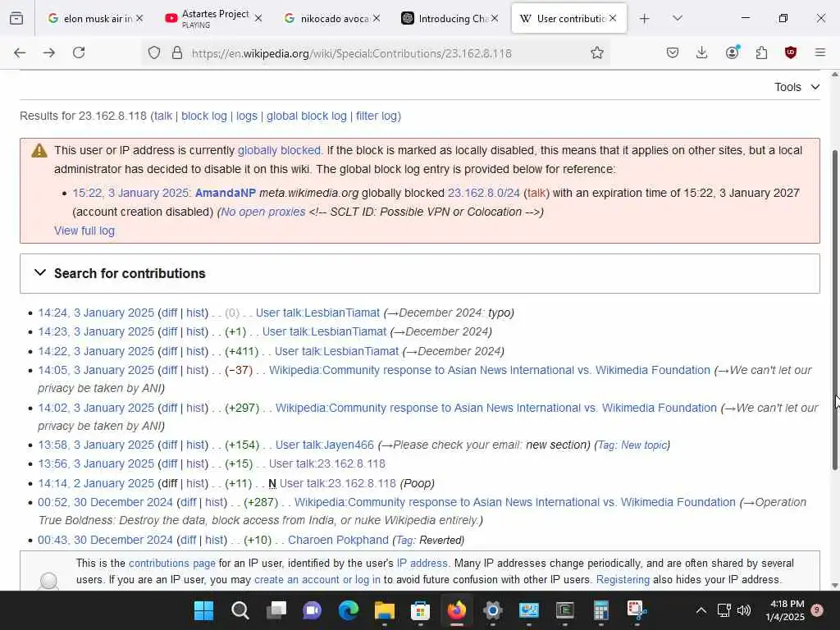This screenshot has width=840, height=630.
Task: Open a new browser tab
Action: pyautogui.click(x=645, y=19)
